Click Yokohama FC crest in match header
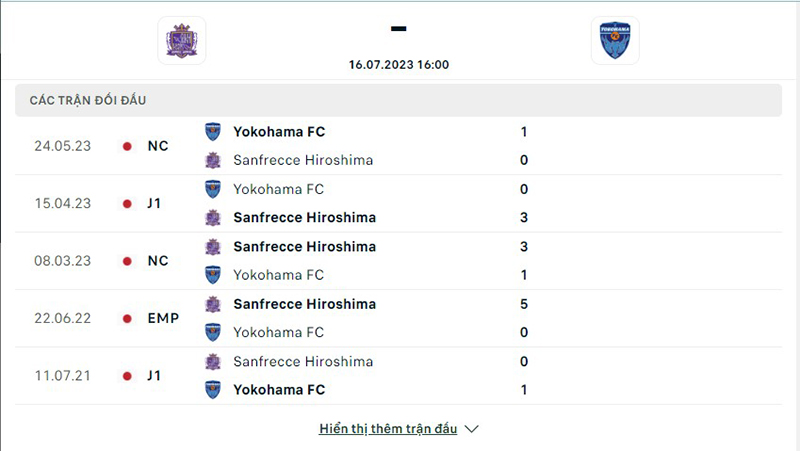This screenshot has height=451, width=800. click(x=615, y=41)
